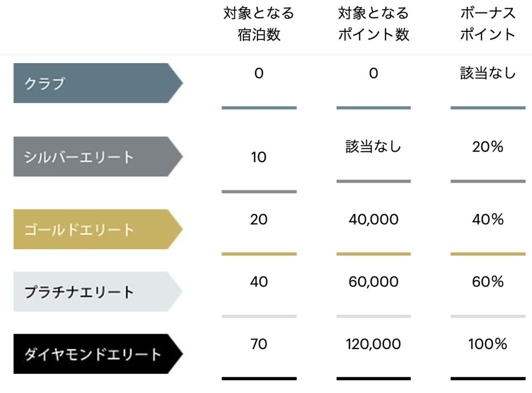Click 該当なし in the Silver points cell

tap(373, 146)
